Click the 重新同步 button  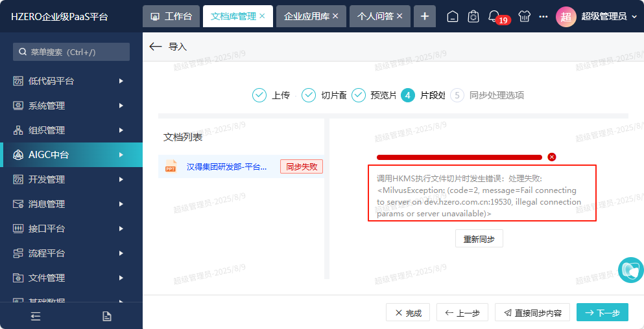(479, 239)
